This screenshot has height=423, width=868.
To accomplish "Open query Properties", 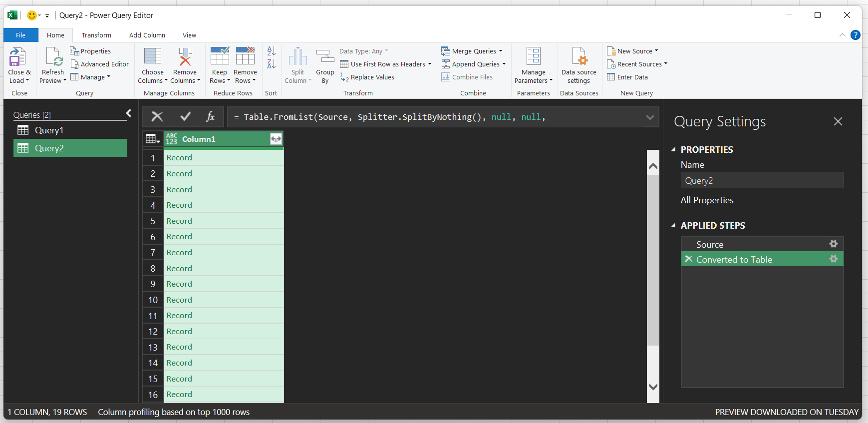I will click(90, 51).
